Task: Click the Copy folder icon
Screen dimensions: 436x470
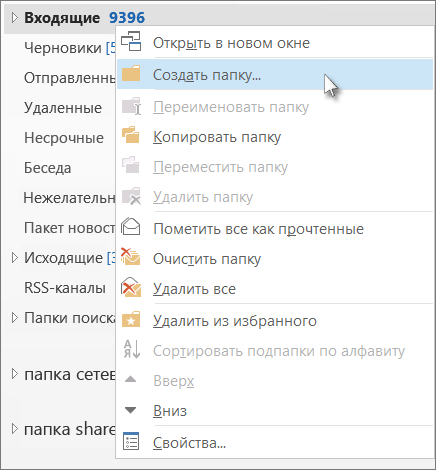Action: point(131,135)
